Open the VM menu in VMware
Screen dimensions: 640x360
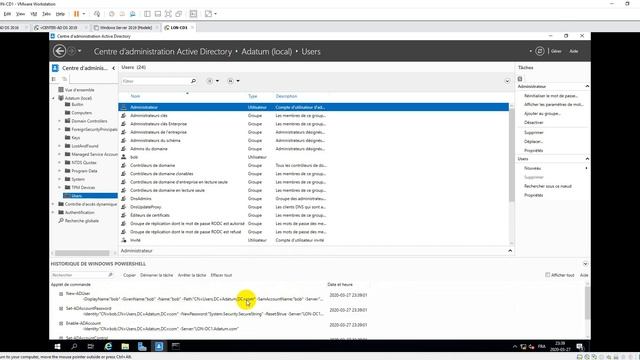[33, 14]
